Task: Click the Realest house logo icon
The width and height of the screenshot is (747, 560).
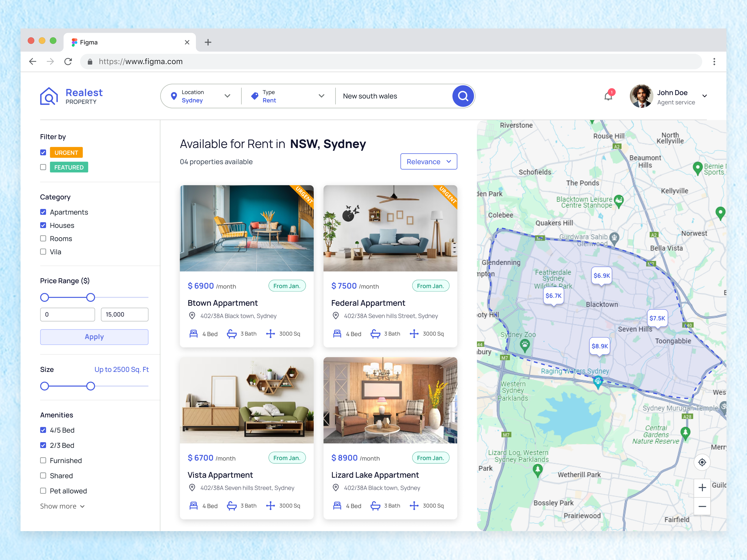Action: [x=49, y=96]
